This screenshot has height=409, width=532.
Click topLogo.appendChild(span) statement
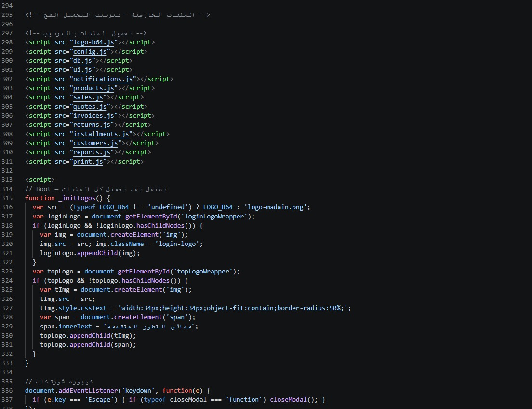pyautogui.click(x=88, y=345)
